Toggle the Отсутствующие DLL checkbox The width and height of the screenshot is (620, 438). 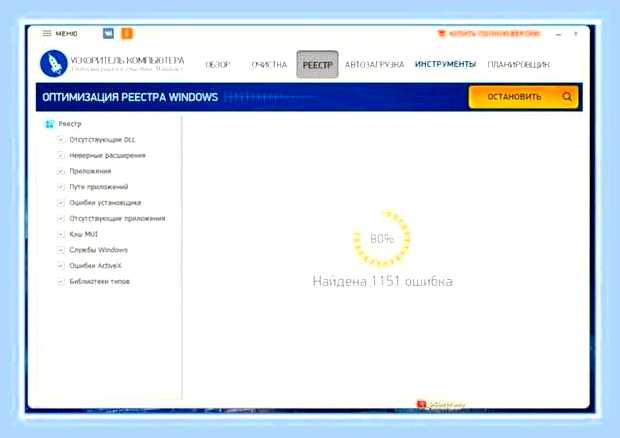60,140
